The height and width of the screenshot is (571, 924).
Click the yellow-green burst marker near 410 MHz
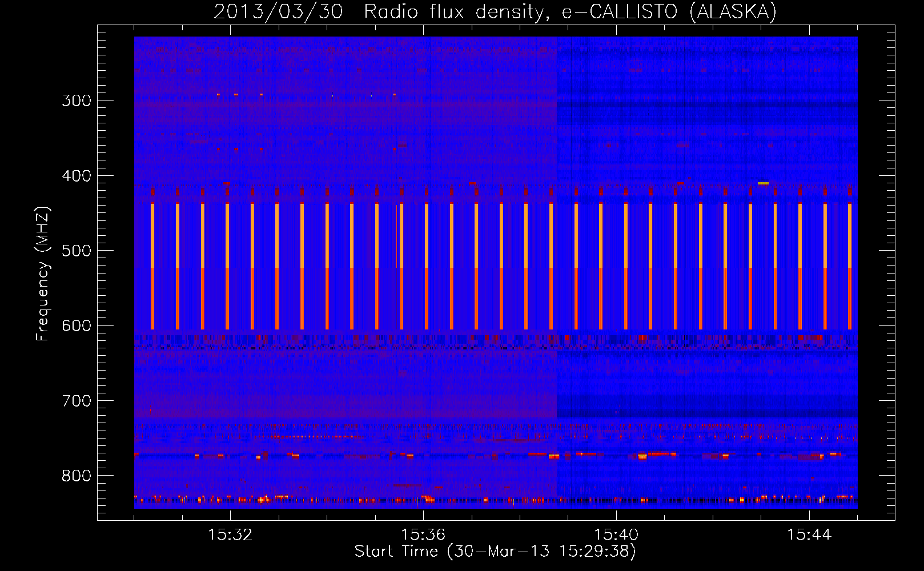pyautogui.click(x=763, y=183)
